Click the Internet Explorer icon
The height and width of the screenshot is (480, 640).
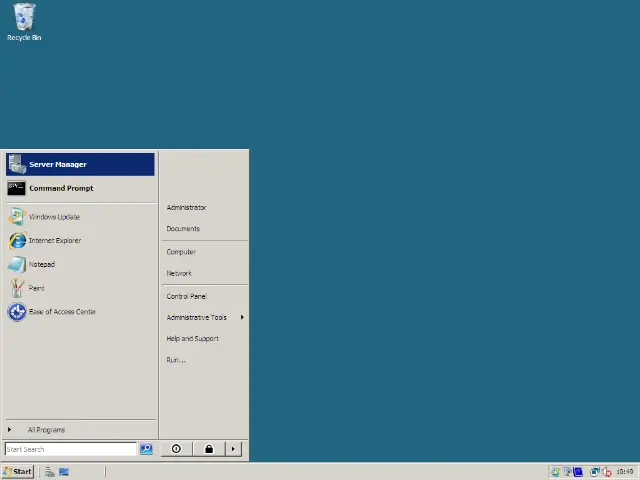(x=17, y=240)
